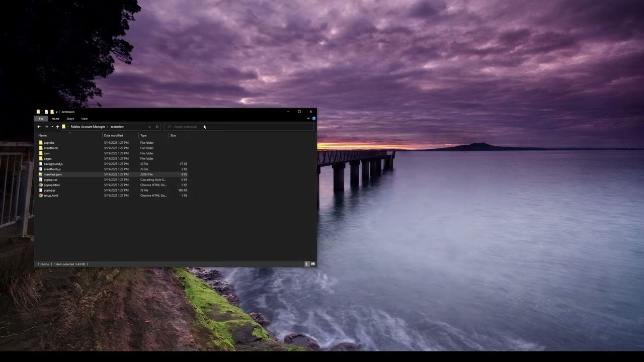644x362 pixels.
Task: Select popup.js file name
Action: pyautogui.click(x=50, y=190)
